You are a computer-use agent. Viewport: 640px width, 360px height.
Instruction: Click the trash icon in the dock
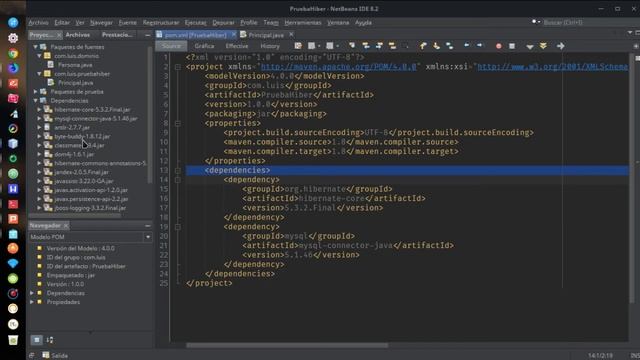pyautogui.click(x=13, y=340)
